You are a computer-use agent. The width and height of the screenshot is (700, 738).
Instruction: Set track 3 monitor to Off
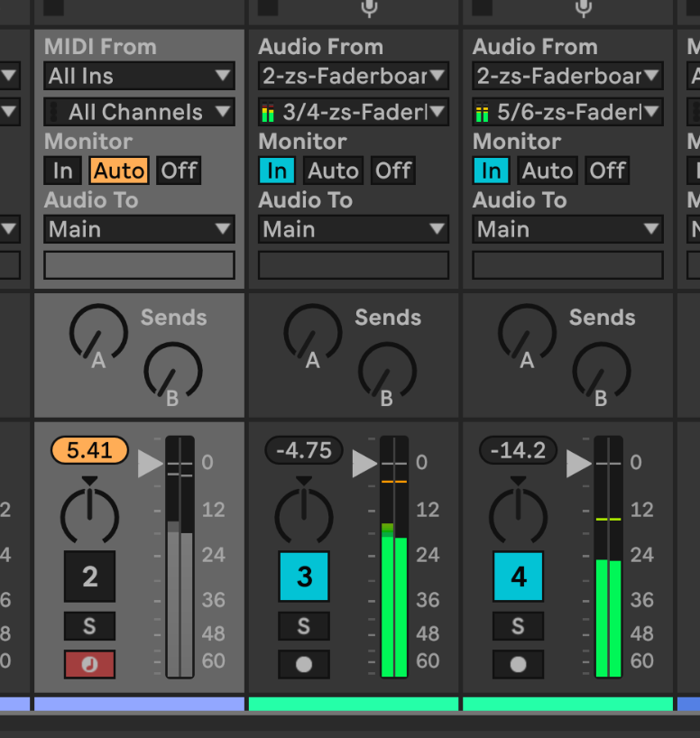[392, 171]
